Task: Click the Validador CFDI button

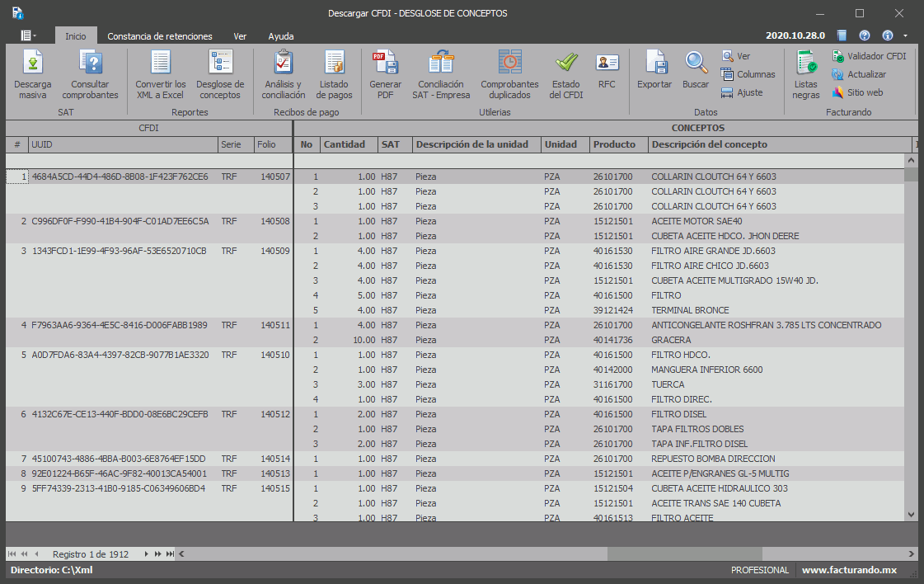Action: (x=869, y=56)
